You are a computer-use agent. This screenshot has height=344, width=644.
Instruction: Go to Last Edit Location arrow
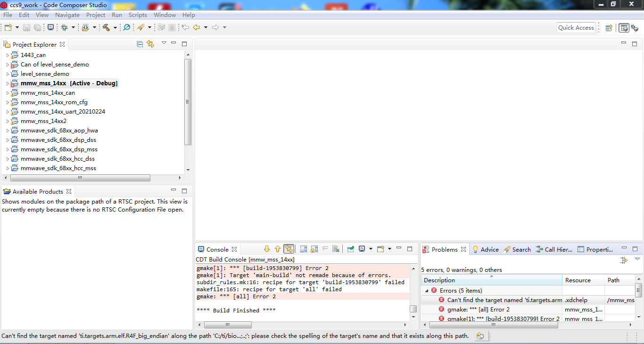point(185,27)
